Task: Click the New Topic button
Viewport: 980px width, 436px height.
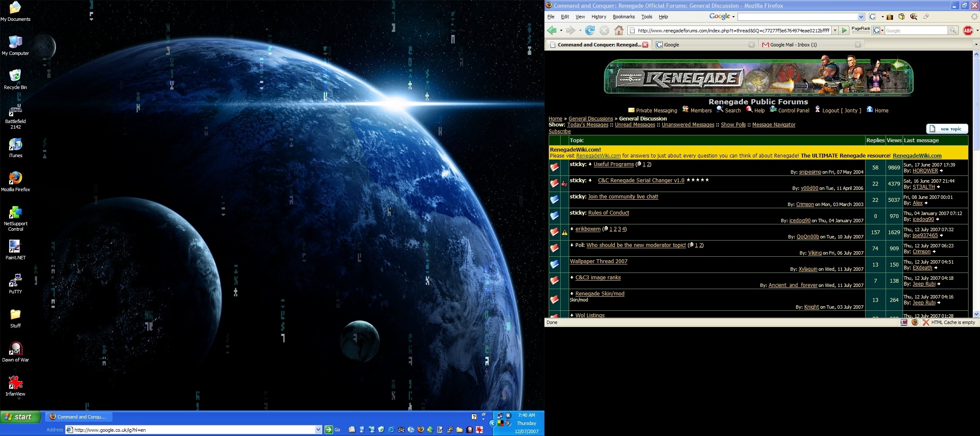Action: pyautogui.click(x=947, y=129)
